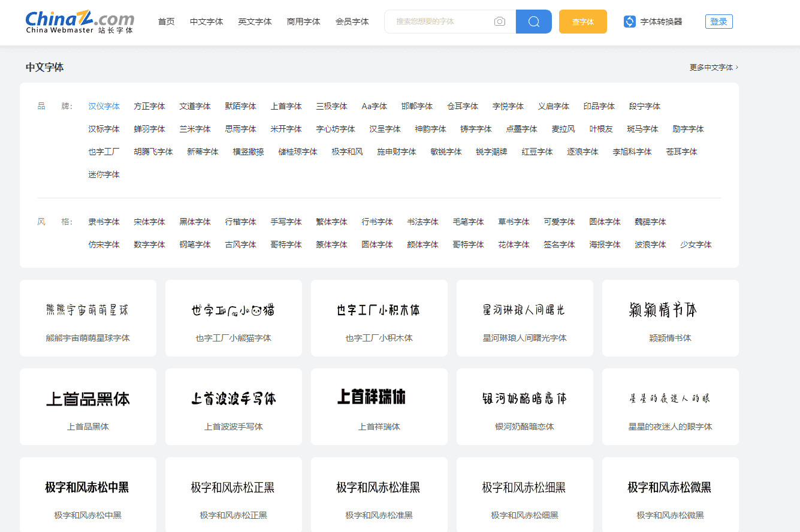
Task: Select the 隶书字体 style filter
Action: [x=104, y=222]
